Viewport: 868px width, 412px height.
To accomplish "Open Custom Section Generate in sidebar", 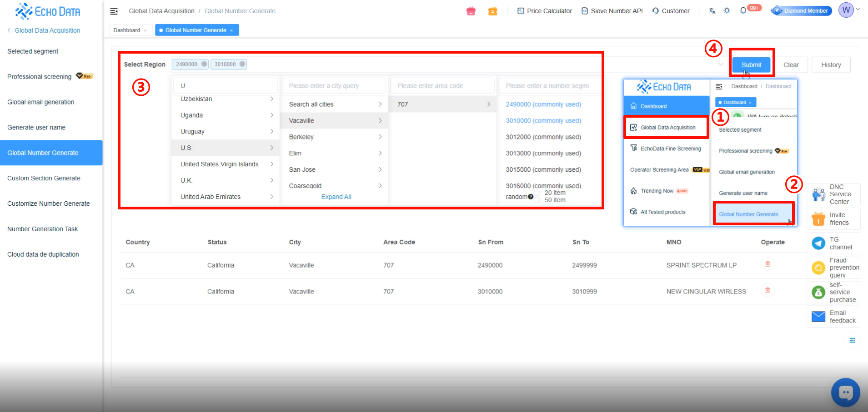I will click(x=44, y=178).
